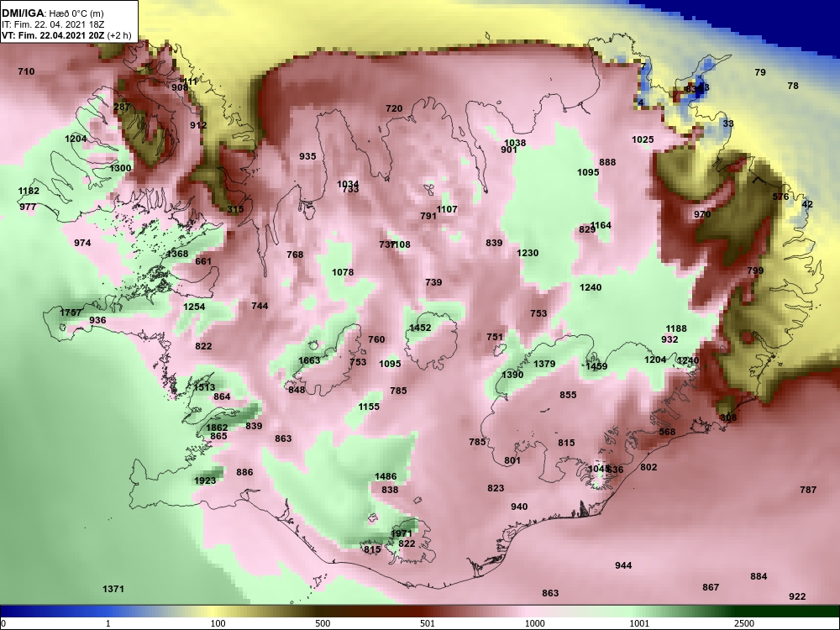Click the yellow section of the legend color bar
Image resolution: width=840 pixels, height=630 pixels.
click(x=214, y=612)
